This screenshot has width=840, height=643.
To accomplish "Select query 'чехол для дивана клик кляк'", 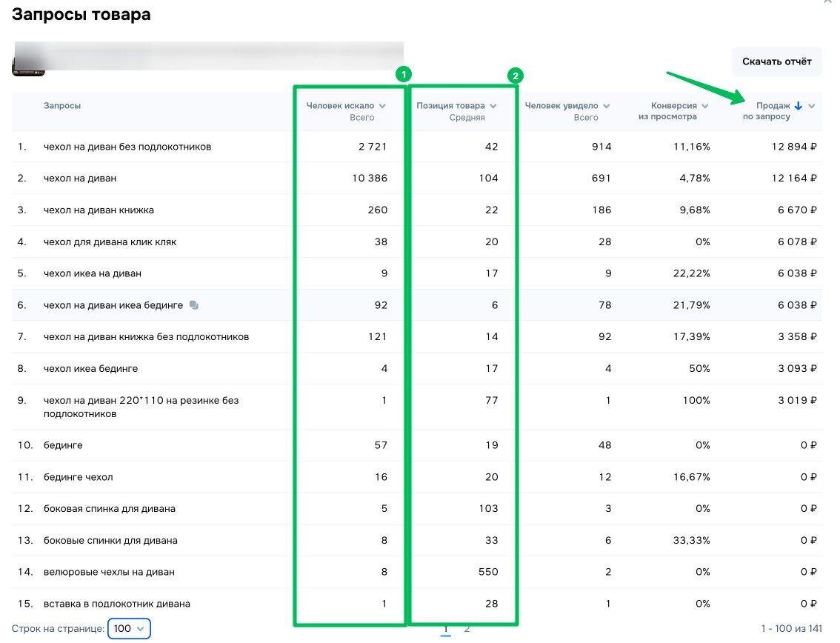I will (110, 241).
